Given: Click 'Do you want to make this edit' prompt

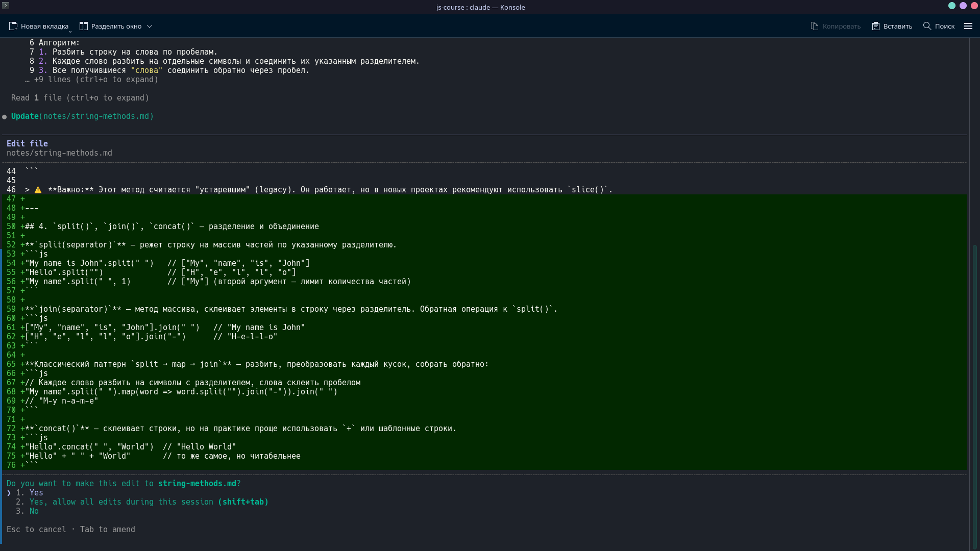Looking at the screenshot, I should (124, 484).
